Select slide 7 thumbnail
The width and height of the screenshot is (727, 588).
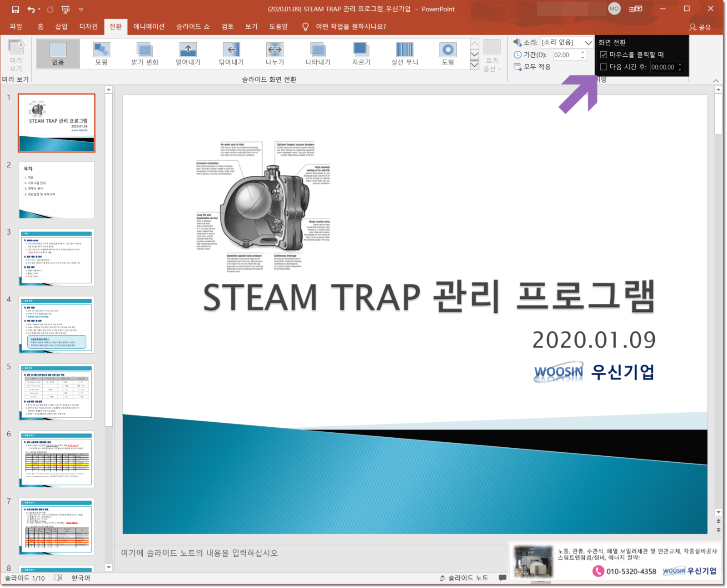[x=57, y=526]
